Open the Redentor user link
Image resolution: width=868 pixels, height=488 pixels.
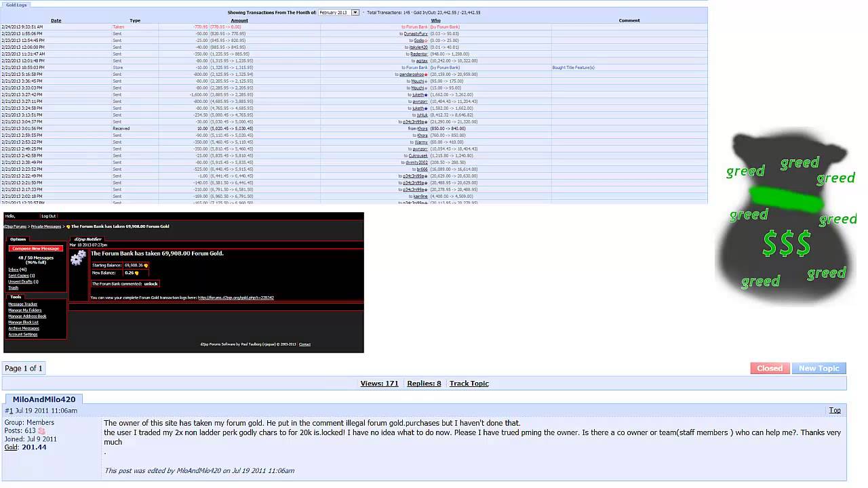coord(419,54)
